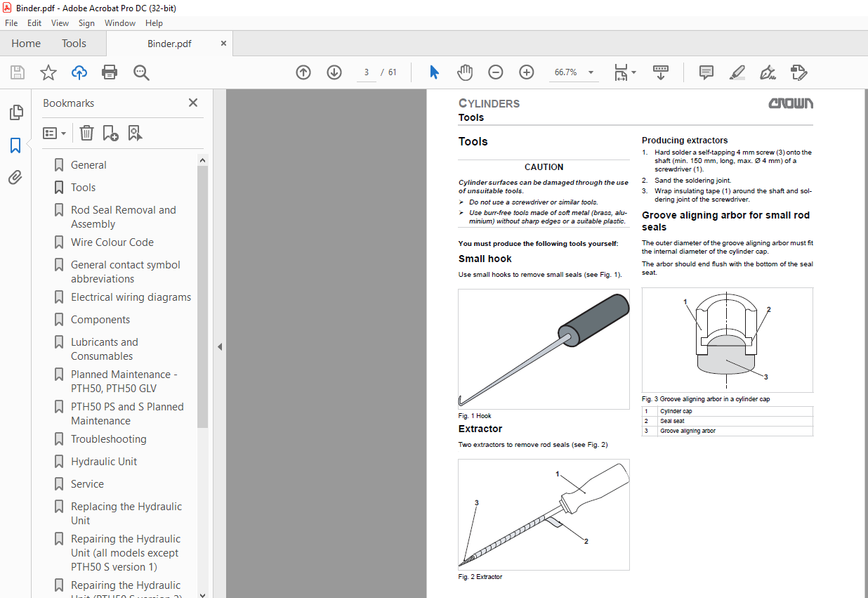The width and height of the screenshot is (868, 598).
Task: Go to Lubricants and Consumables bookmark
Action: 104,349
